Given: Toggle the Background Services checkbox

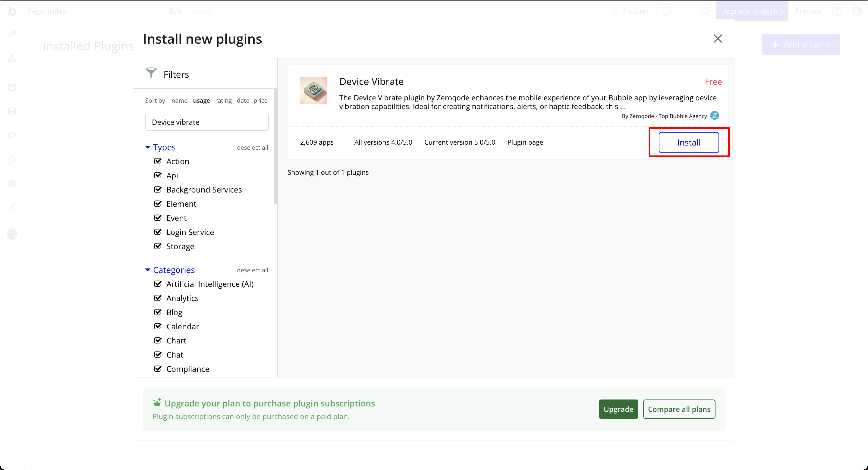Looking at the screenshot, I should tap(158, 189).
